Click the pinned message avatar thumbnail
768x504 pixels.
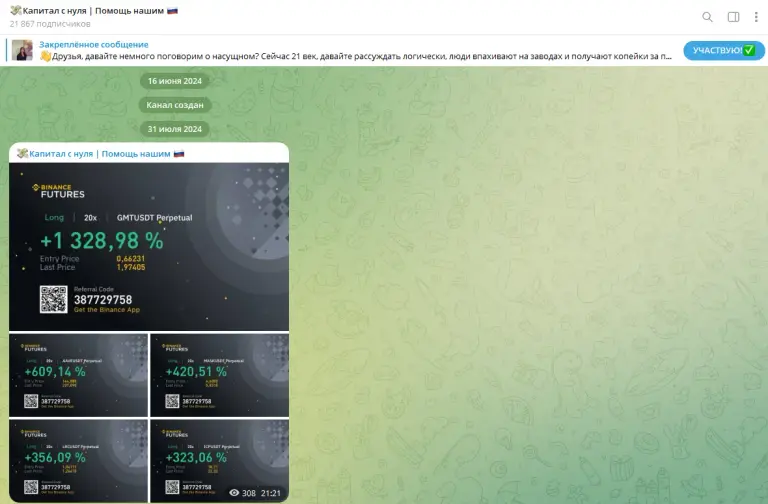point(22,50)
